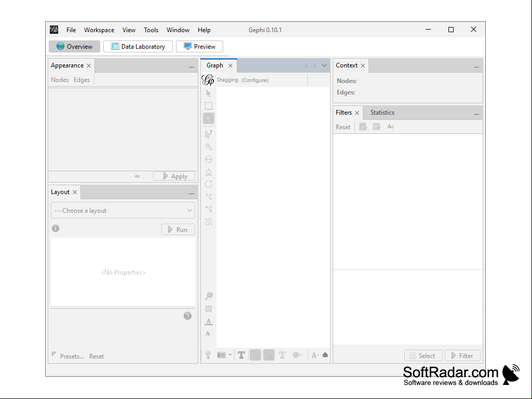
Task: Click the edge weight scale control
Action: pos(297,355)
